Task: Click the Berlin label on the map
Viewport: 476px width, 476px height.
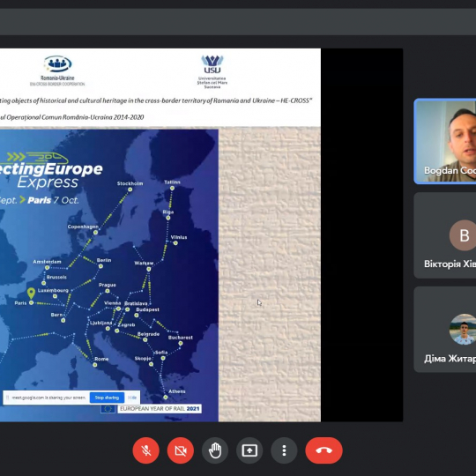Action: (104, 260)
